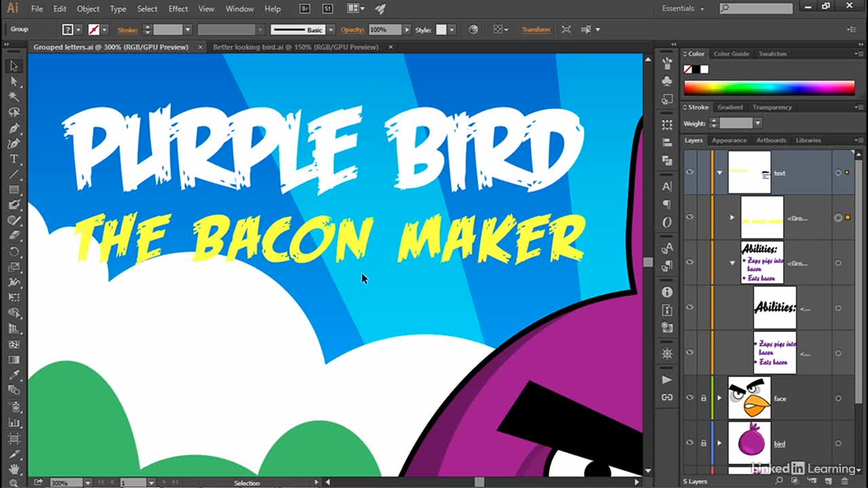Viewport: 868px width, 488px height.
Task: Select the Artboard tool
Action: click(x=14, y=437)
